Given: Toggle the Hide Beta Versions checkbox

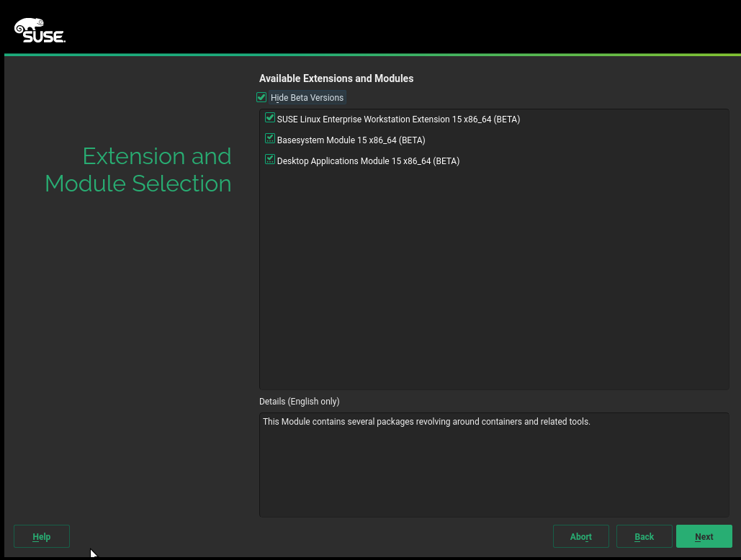Looking at the screenshot, I should (261, 97).
